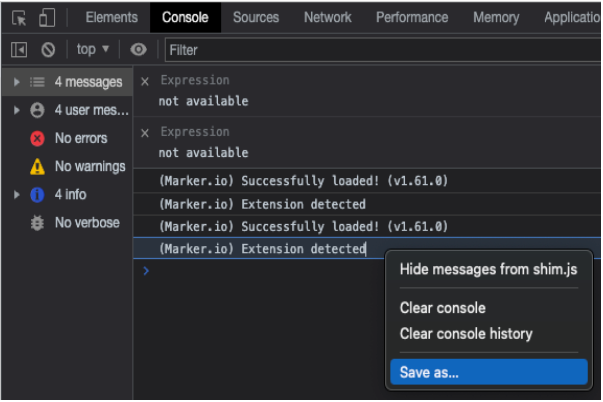Expand the 4 messages group
The image size is (603, 402).
coord(17,82)
